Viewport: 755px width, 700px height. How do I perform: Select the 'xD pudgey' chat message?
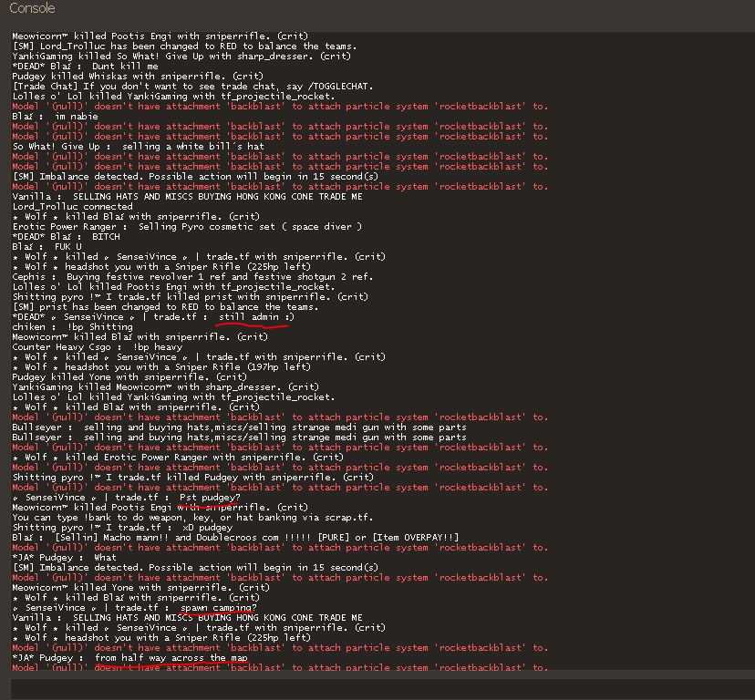click(122, 528)
